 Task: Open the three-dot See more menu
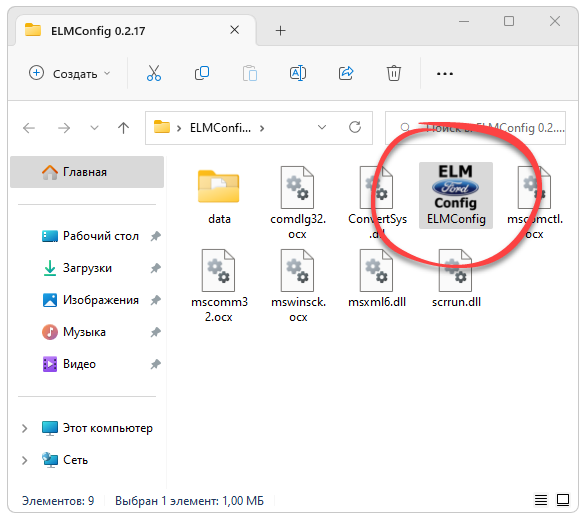coord(445,74)
